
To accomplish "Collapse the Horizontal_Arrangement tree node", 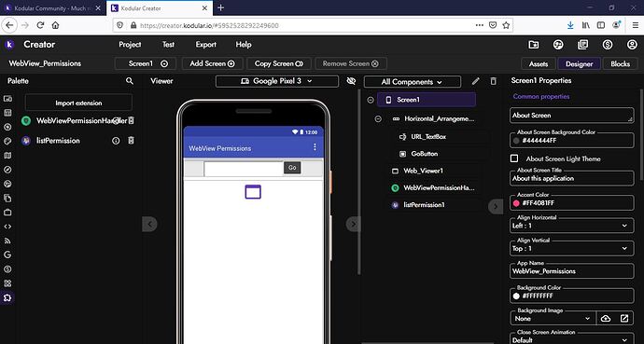I will [x=378, y=119].
